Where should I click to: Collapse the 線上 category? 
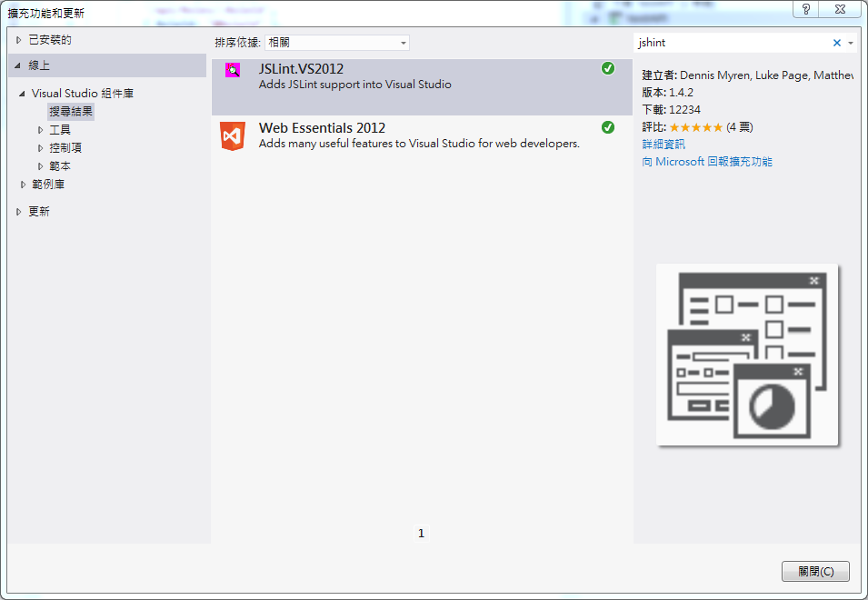18,65
